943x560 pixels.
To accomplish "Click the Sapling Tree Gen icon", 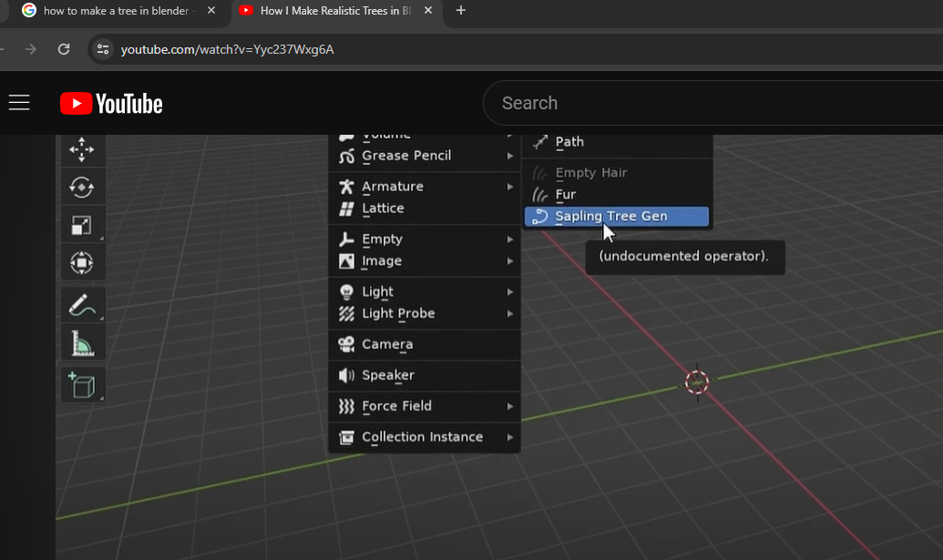I will tap(540, 217).
